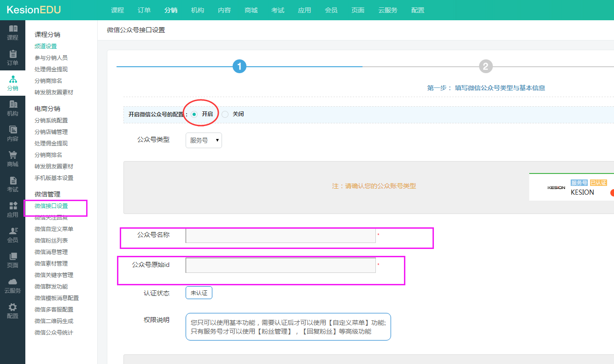Viewport: 614px width, 364px height.
Task: Open 考试 in the top navigation bar
Action: click(x=278, y=10)
